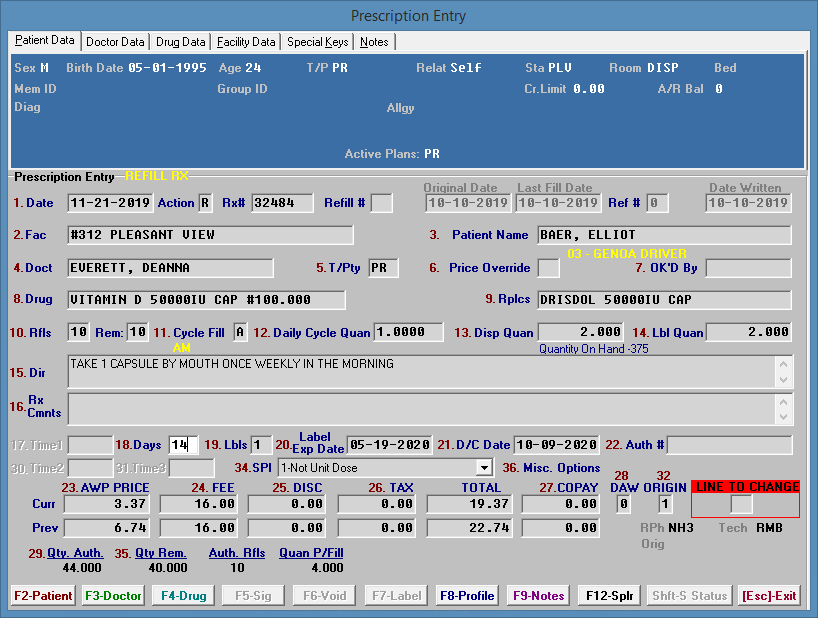Click the Days supply input field

184,445
